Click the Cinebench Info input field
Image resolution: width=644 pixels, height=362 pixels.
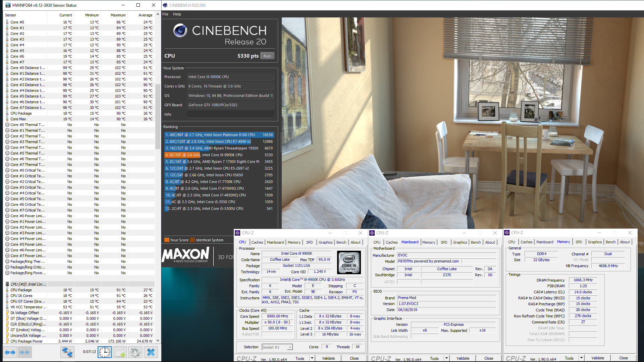230,114
